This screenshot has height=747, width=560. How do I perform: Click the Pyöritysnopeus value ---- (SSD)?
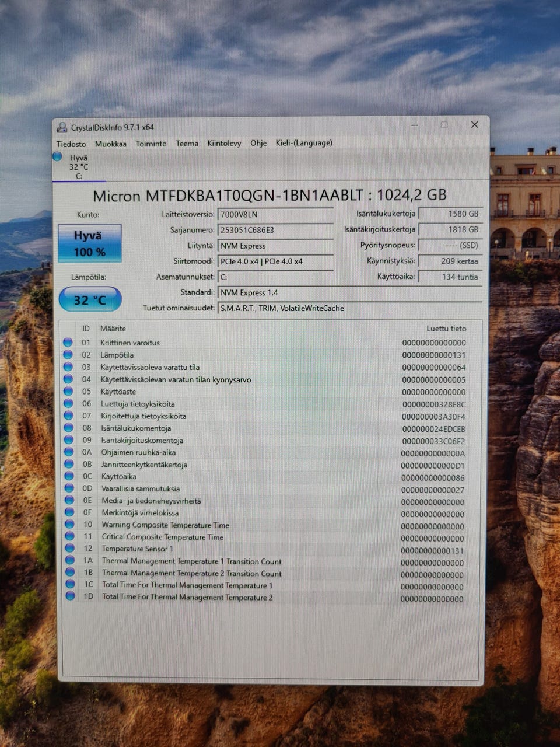450,246
